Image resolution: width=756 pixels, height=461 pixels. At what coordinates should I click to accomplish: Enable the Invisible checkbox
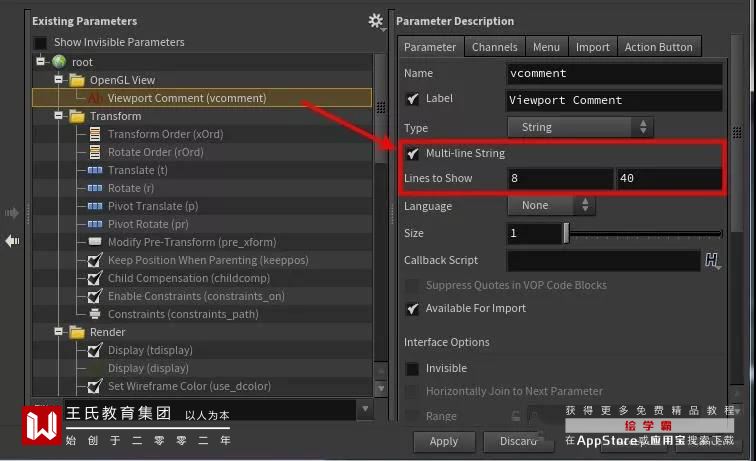tap(412, 369)
